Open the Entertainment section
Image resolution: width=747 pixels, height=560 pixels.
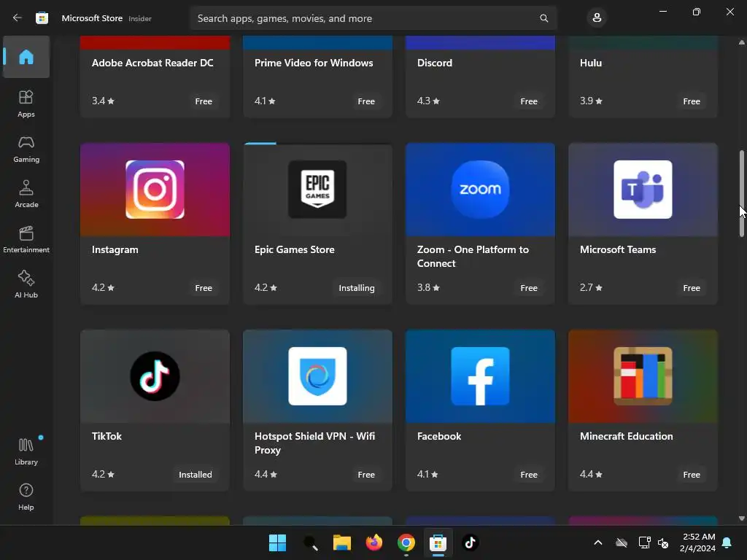[26, 239]
